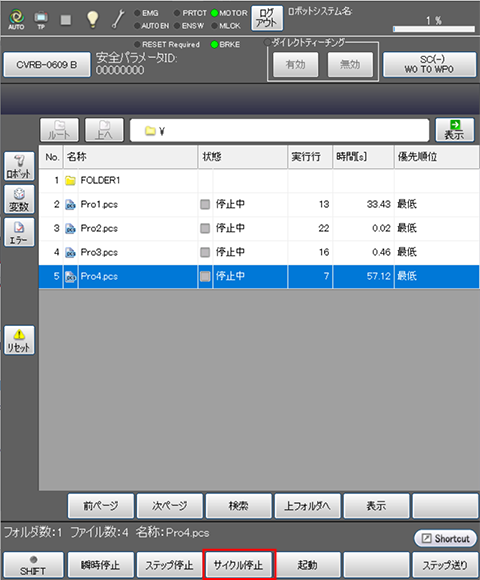Click the AUTO mode icon

(16, 19)
